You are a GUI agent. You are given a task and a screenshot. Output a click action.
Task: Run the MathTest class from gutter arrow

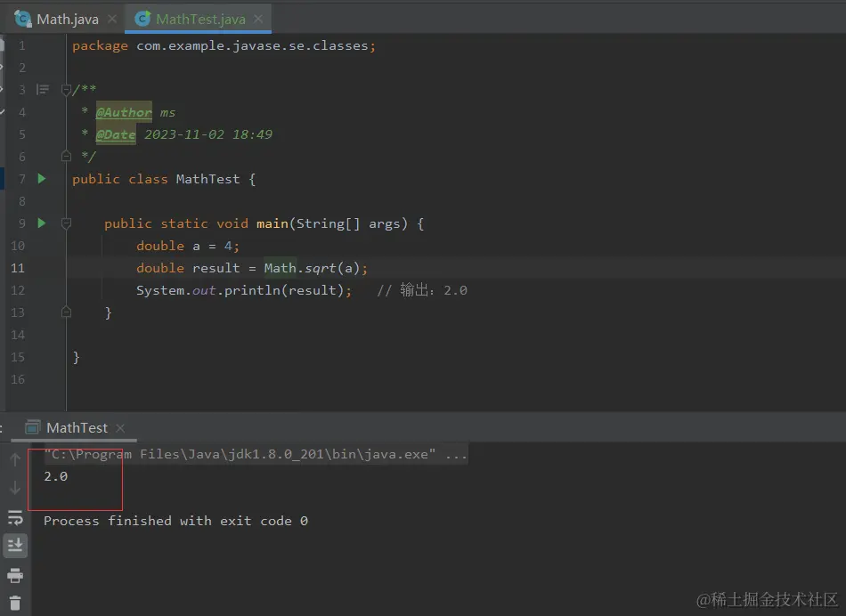pos(42,179)
